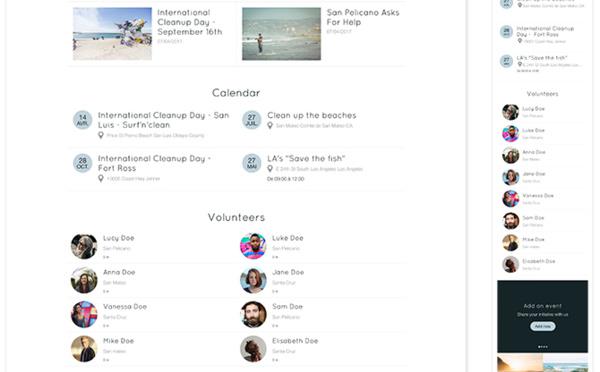Click the location pin under LA's Save the fish
Viewport: 600px width, 372px height.
pos(270,168)
